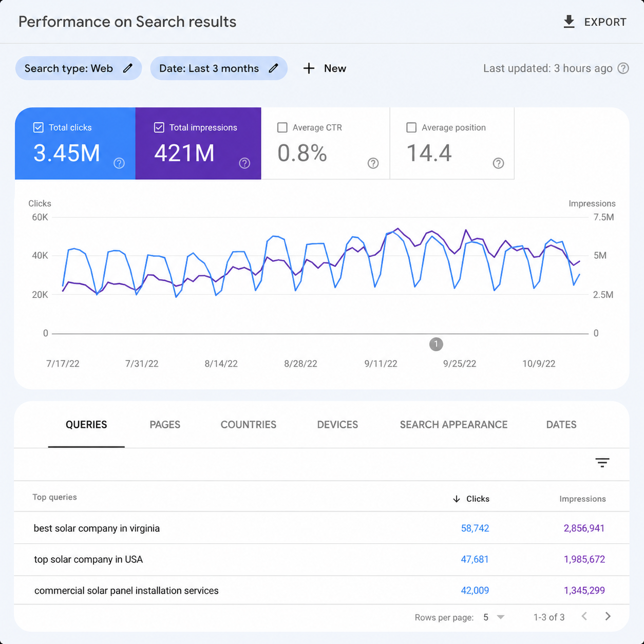644x644 pixels.
Task: Click the Search type: Web filter chip
Action: (79, 68)
